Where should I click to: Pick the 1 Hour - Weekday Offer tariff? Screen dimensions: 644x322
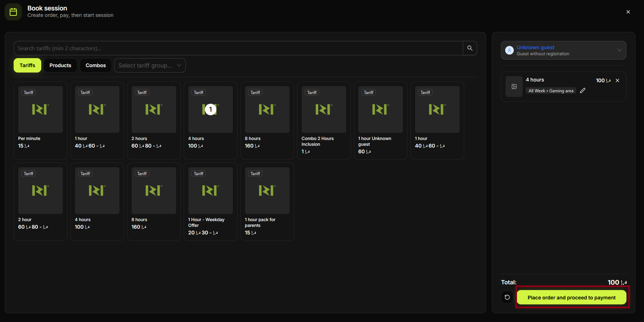pos(210,201)
